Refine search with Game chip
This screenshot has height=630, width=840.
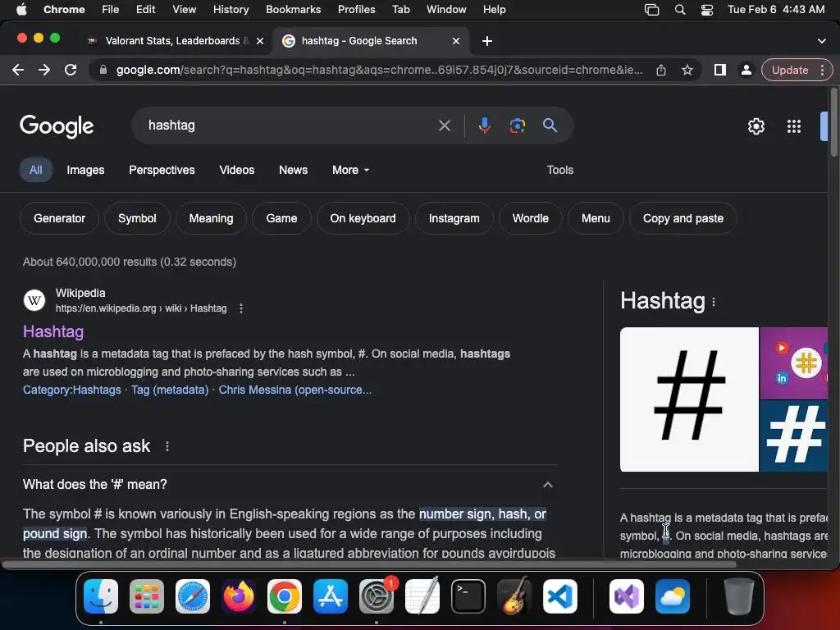(282, 218)
